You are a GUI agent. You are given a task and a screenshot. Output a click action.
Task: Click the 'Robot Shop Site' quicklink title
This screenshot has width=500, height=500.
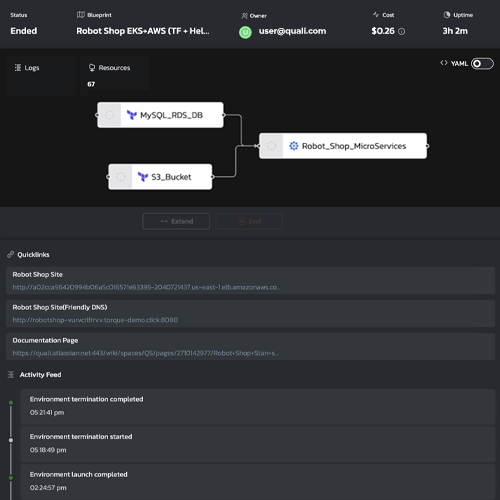38,275
